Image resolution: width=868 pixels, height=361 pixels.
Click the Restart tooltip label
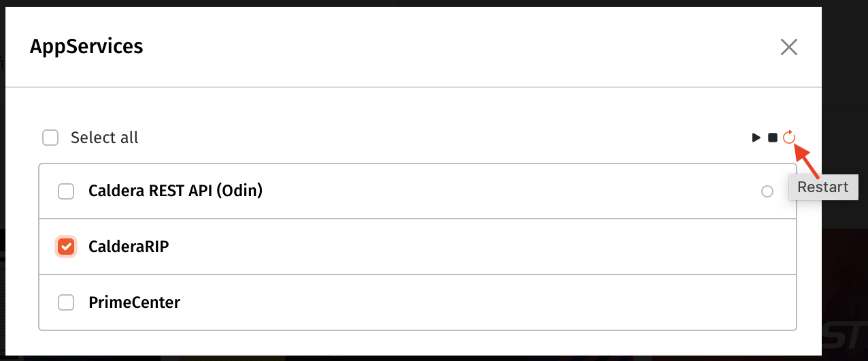point(822,187)
